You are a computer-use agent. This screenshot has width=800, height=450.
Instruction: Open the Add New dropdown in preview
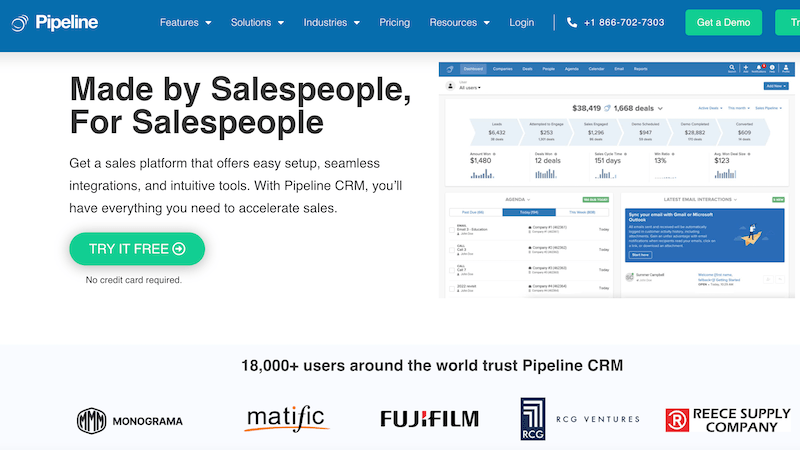pos(776,86)
